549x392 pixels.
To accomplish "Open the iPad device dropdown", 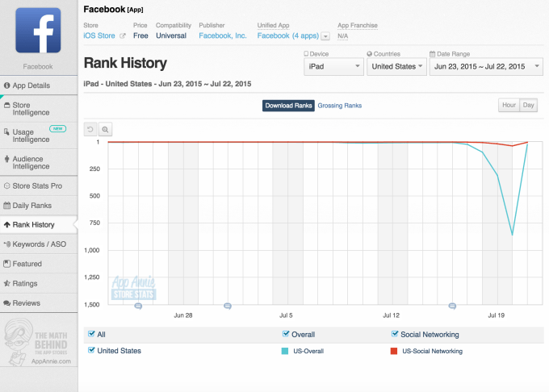I will point(333,66).
